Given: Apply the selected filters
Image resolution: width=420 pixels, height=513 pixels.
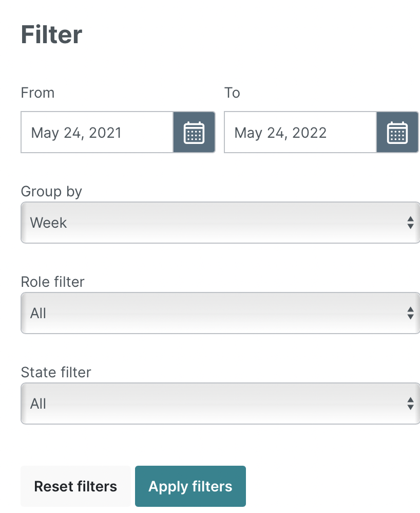Looking at the screenshot, I should (x=190, y=486).
